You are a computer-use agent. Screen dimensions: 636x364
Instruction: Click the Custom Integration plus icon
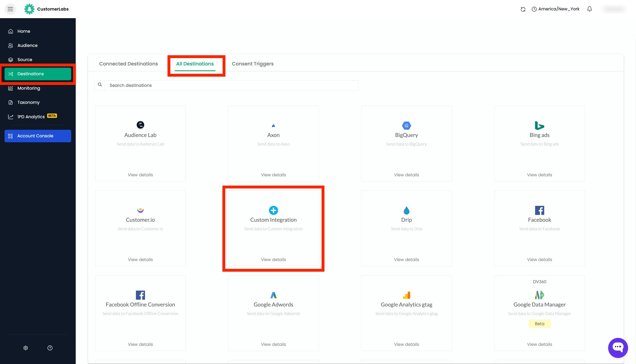(x=273, y=210)
